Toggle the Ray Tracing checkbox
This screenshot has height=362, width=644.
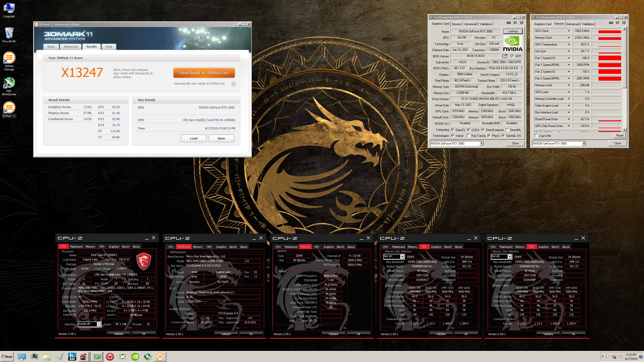click(468, 136)
